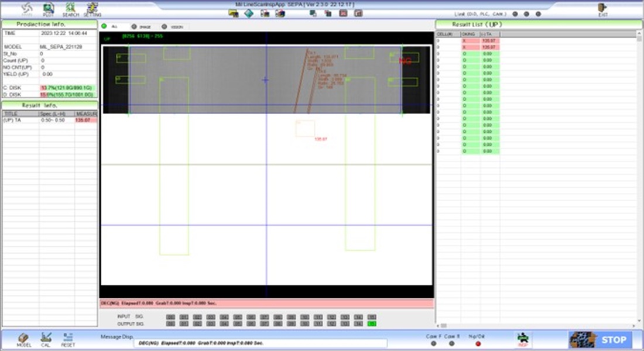
Task: Select the ALL view radio option
Action: (x=104, y=27)
